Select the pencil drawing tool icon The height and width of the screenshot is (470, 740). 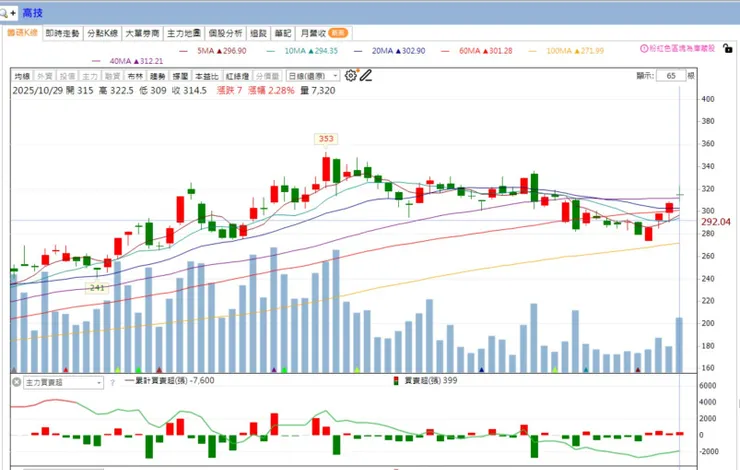coord(366,76)
